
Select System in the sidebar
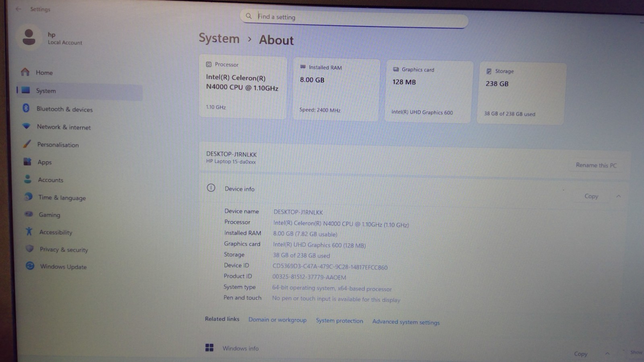80,91
